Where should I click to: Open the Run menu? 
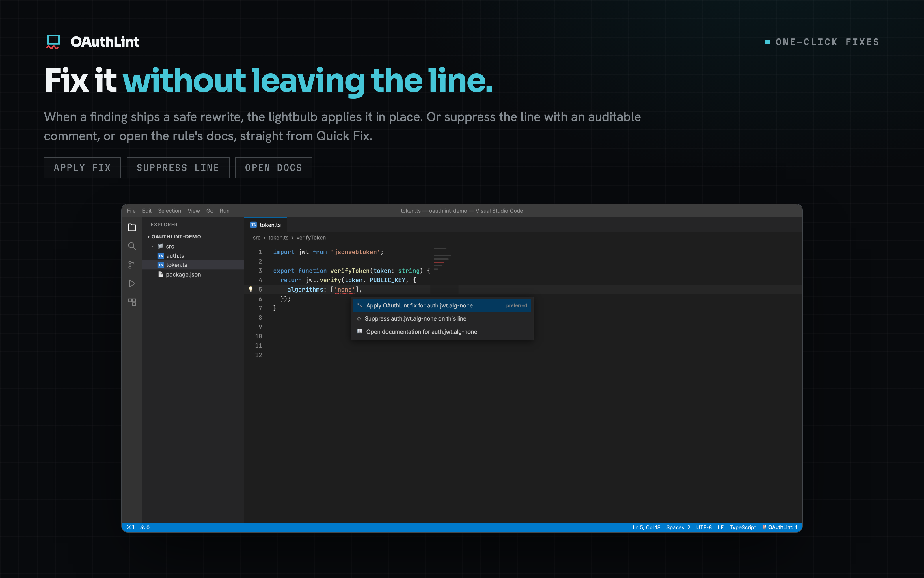point(225,211)
